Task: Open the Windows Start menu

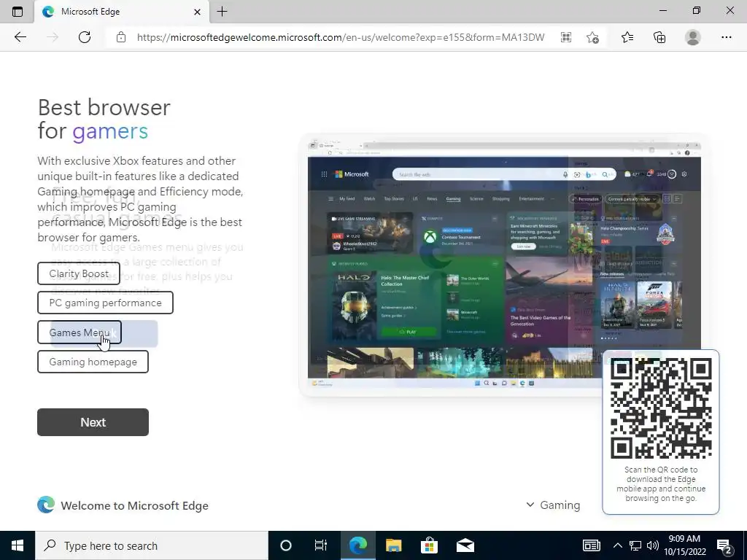Action: [x=18, y=545]
